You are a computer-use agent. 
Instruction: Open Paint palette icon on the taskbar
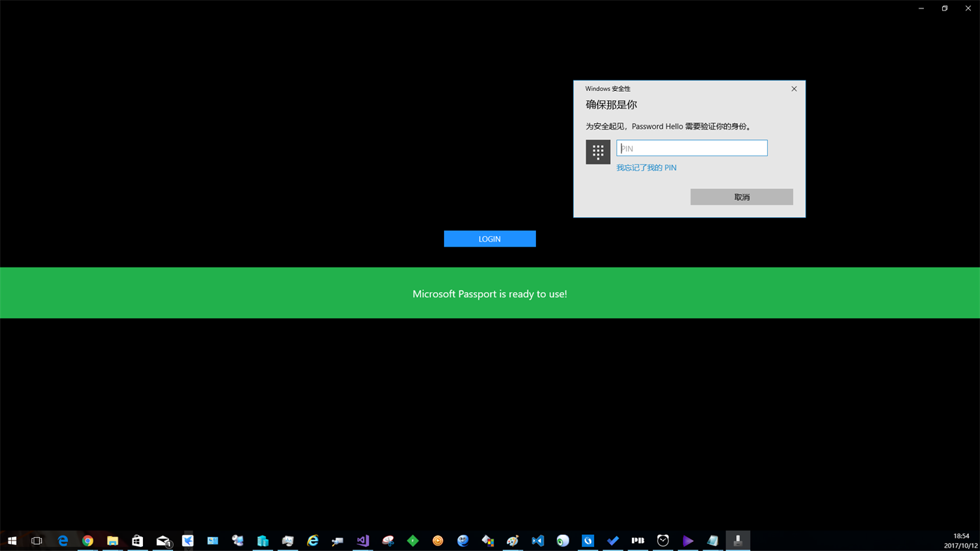pyautogui.click(x=513, y=540)
